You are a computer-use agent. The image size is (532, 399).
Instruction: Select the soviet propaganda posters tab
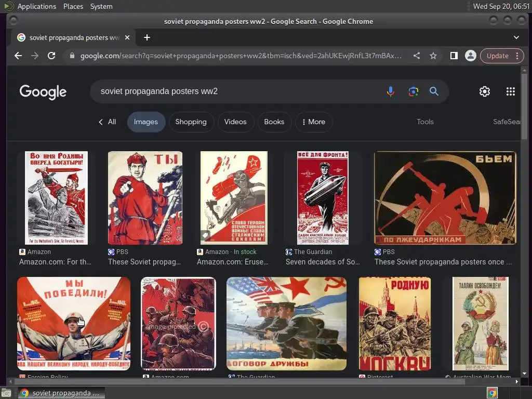click(x=73, y=37)
